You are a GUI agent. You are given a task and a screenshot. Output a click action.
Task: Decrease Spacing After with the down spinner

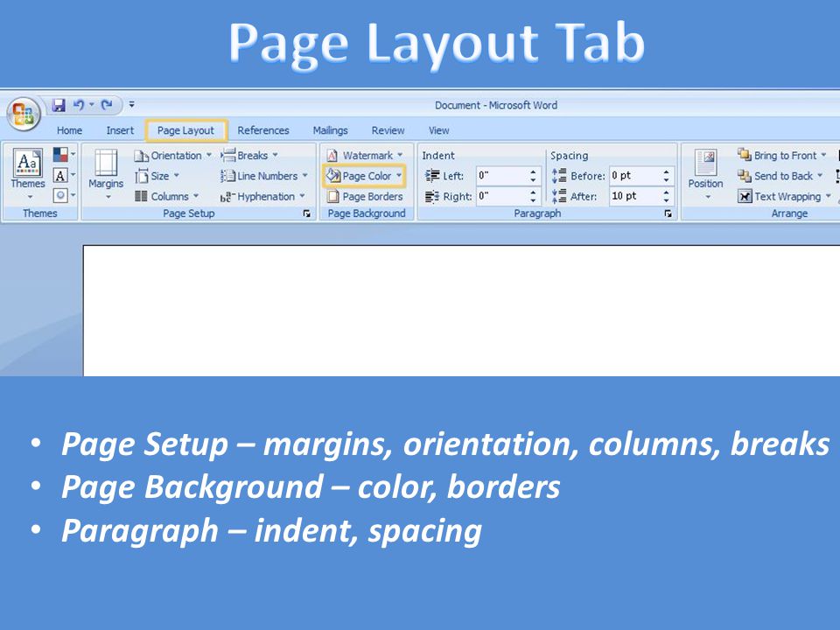pyautogui.click(x=667, y=200)
